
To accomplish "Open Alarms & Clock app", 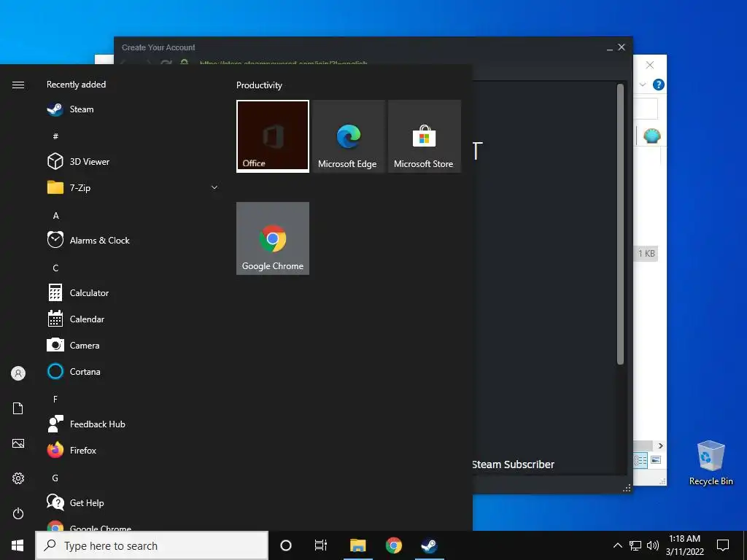I will pyautogui.click(x=133, y=241).
